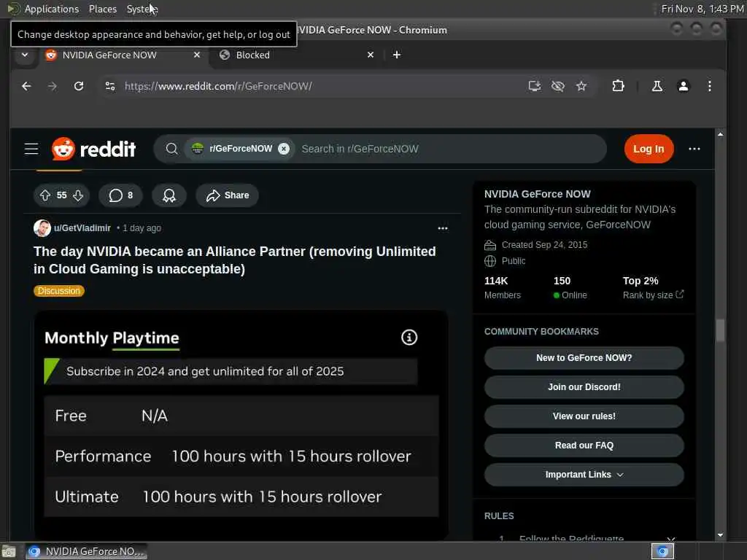This screenshot has width=747, height=560.
Task: Click the install app icon in address bar
Action: (x=535, y=86)
